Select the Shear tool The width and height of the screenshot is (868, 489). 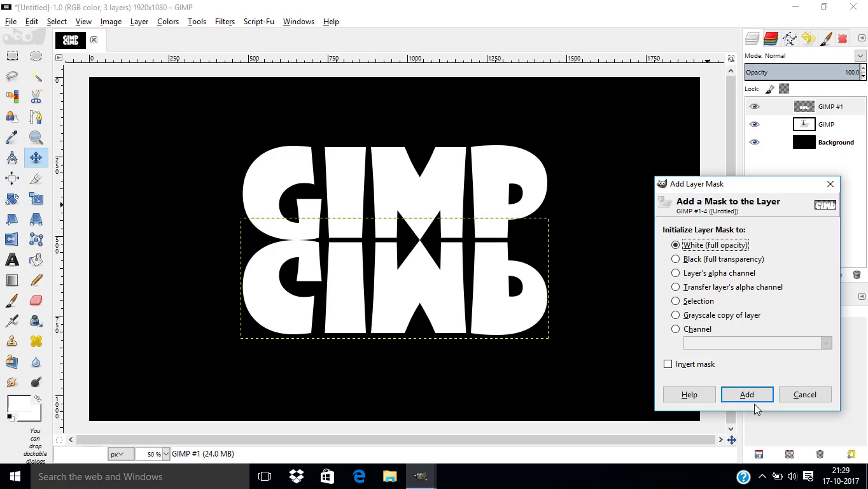coord(12,219)
